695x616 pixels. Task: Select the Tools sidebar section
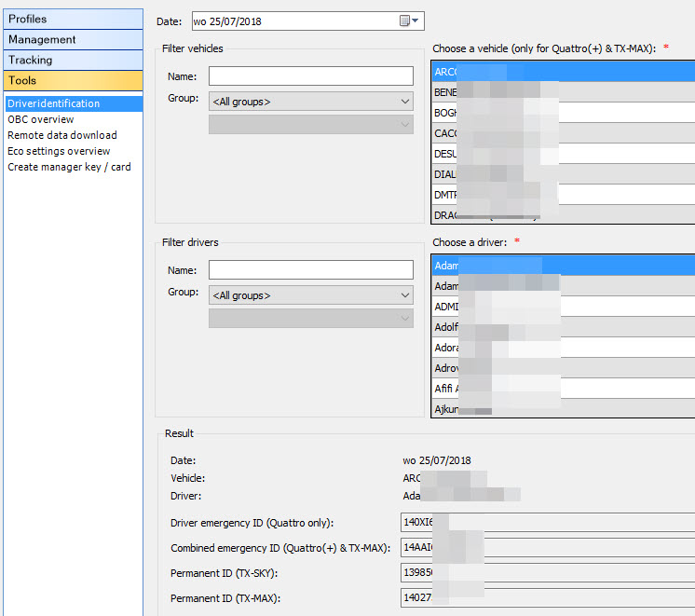tap(72, 80)
